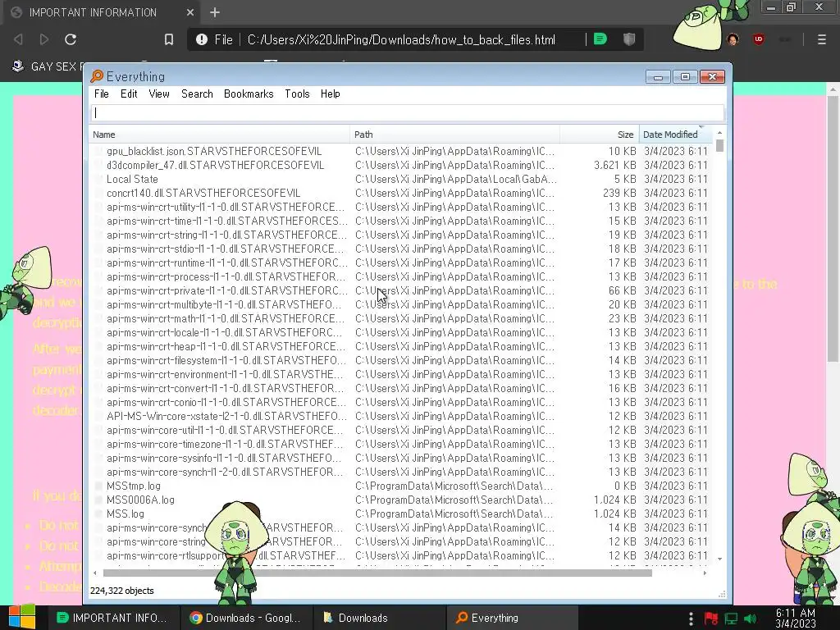Open View menu in Everything
This screenshot has height=630, width=840.
pyautogui.click(x=159, y=94)
